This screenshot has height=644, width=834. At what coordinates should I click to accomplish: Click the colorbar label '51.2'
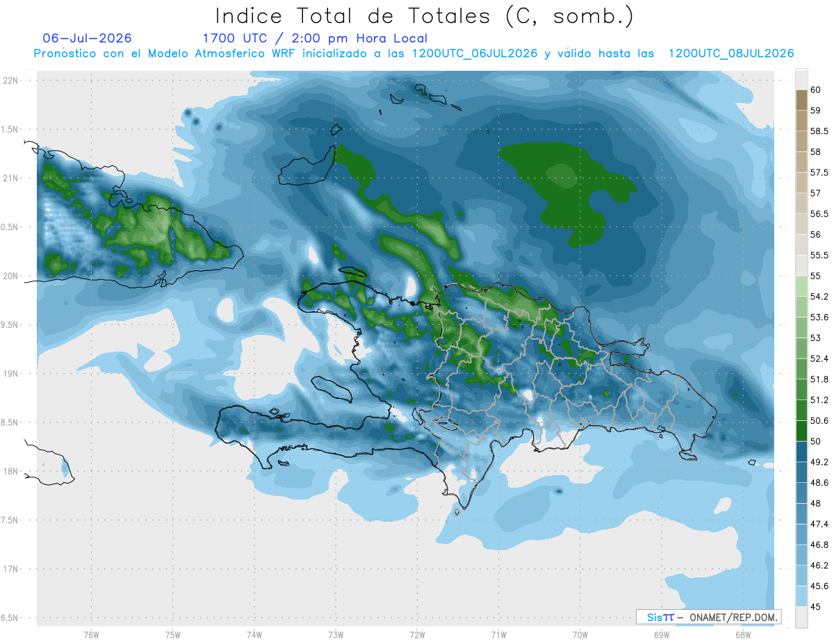tap(820, 400)
